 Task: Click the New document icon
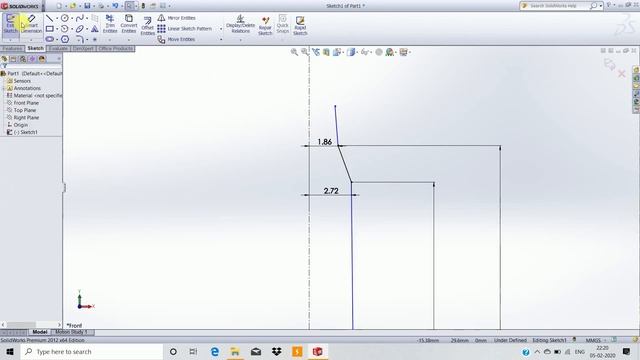click(59, 6)
